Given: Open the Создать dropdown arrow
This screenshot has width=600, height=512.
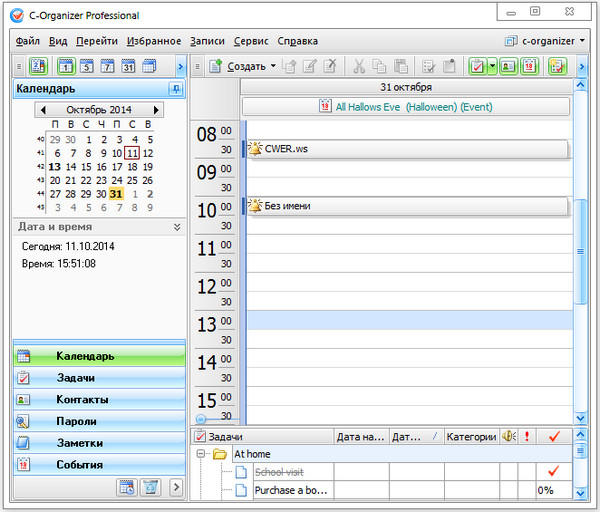Looking at the screenshot, I should point(273,67).
